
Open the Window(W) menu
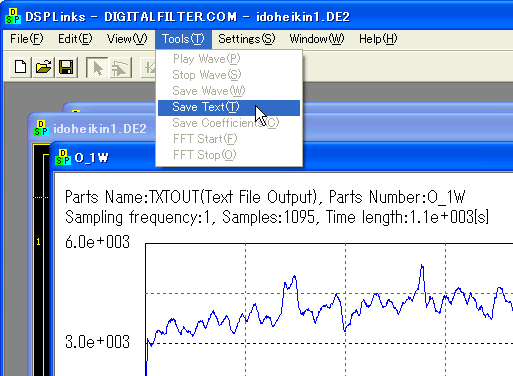[316, 39]
